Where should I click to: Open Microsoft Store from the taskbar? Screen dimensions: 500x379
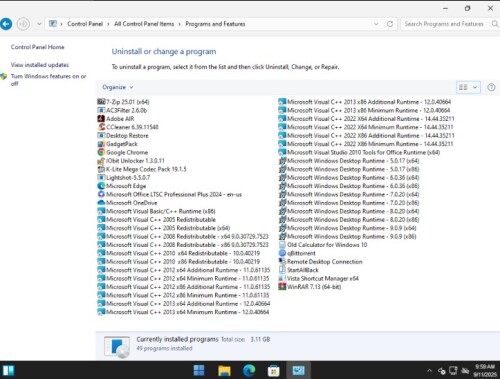coord(273,370)
